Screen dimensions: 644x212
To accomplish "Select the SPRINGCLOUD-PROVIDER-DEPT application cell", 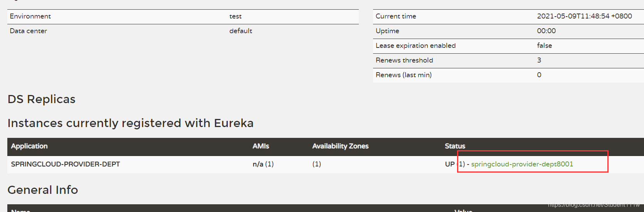I will pyautogui.click(x=66, y=164).
